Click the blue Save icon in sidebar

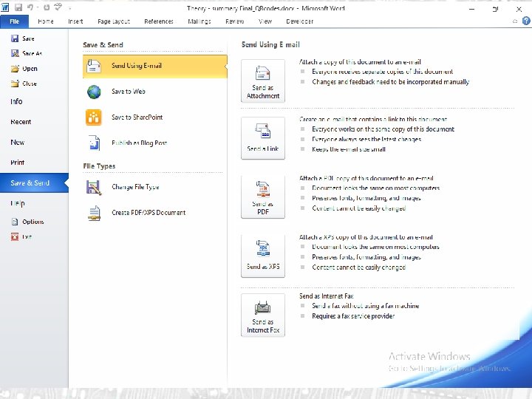point(15,38)
